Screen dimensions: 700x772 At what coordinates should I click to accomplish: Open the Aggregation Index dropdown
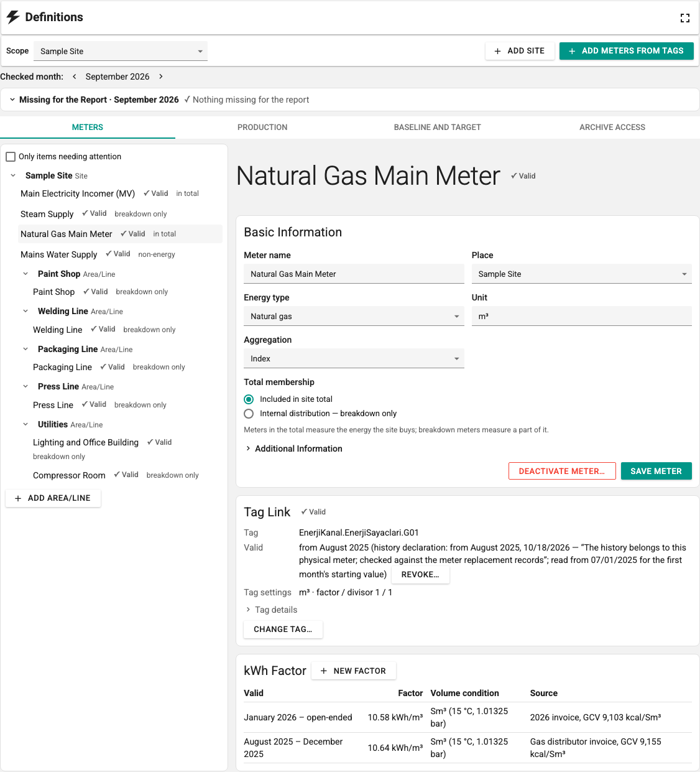pyautogui.click(x=354, y=358)
